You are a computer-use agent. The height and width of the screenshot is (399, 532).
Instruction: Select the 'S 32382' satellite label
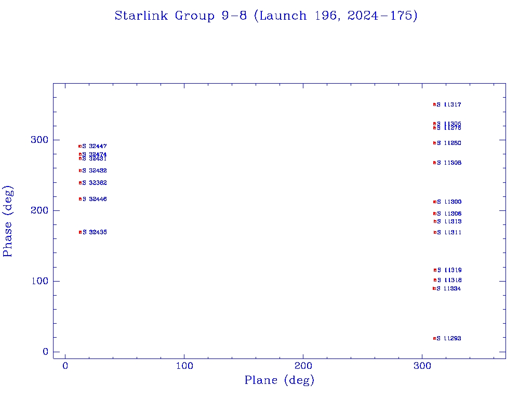(x=95, y=183)
